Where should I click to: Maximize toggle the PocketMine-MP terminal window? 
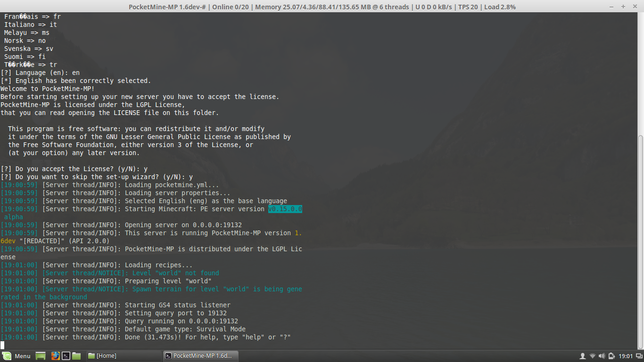623,7
